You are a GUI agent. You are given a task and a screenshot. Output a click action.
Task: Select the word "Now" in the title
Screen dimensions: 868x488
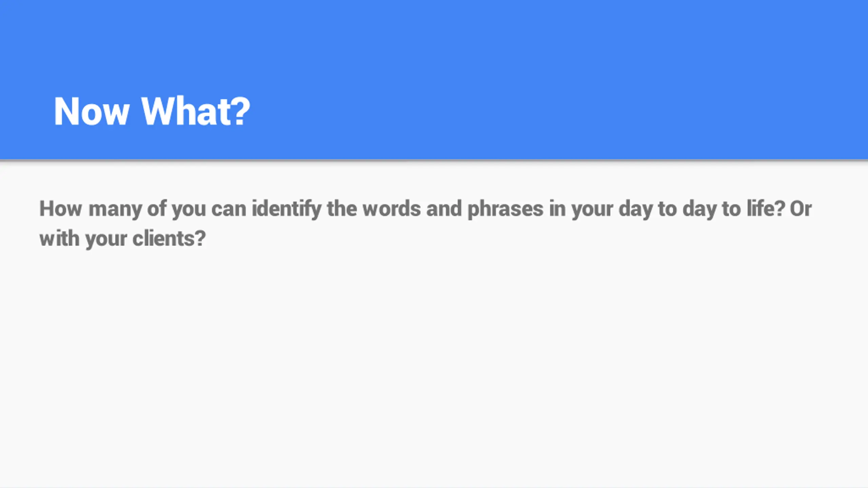pos(92,111)
